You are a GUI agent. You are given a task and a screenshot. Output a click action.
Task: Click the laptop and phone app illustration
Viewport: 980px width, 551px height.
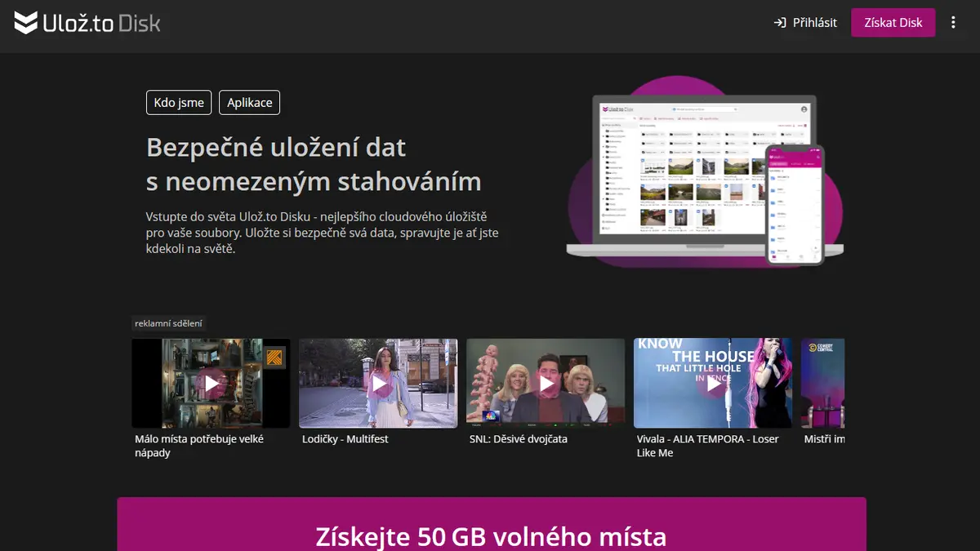pyautogui.click(x=706, y=171)
